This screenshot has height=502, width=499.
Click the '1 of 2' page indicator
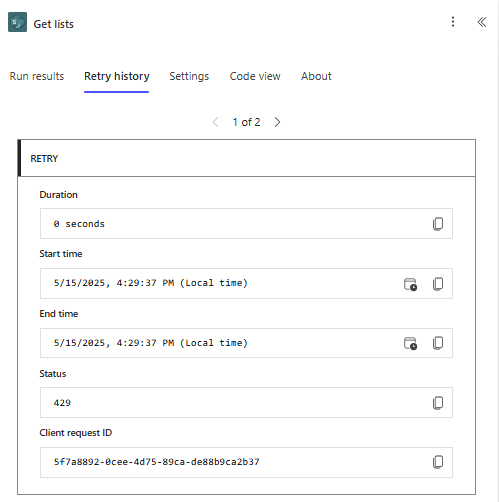click(246, 122)
